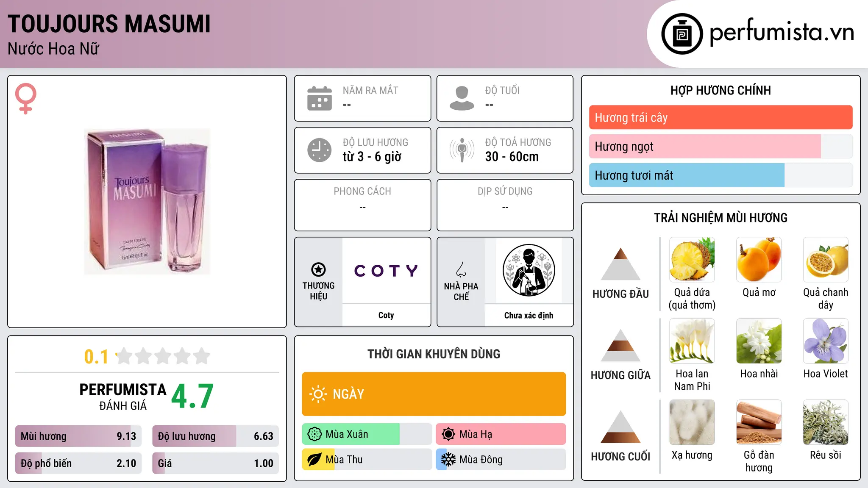Click the clock icon beside Độ lưu hương

point(320,150)
